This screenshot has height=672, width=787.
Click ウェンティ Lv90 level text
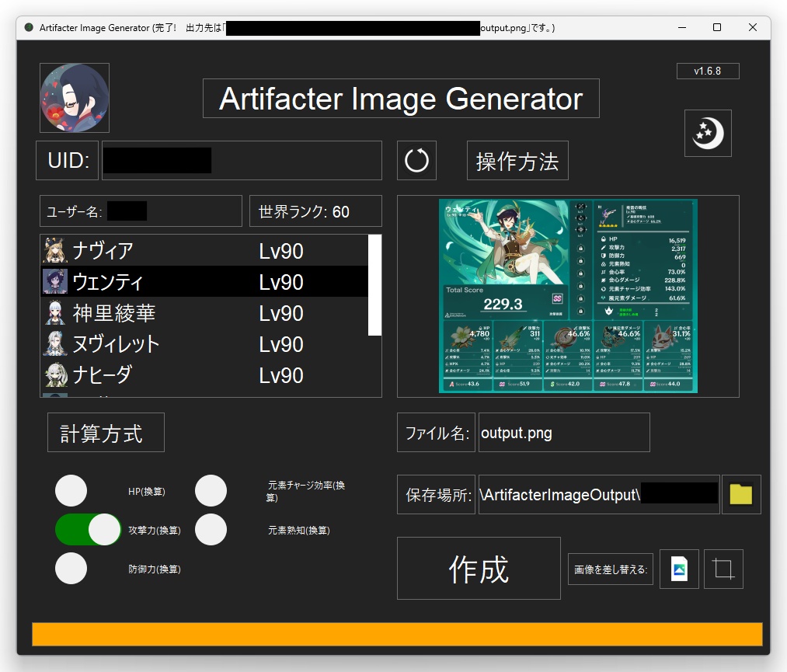(281, 282)
